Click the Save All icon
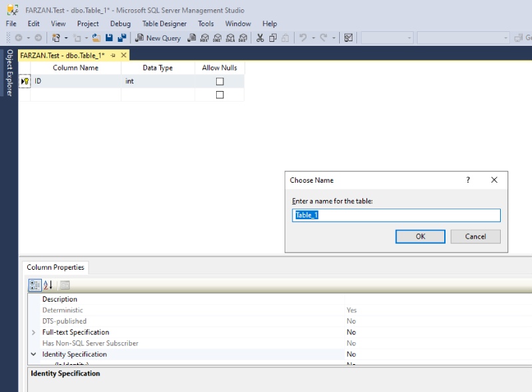Screen dimensions: 532x392 pyautogui.click(x=122, y=38)
